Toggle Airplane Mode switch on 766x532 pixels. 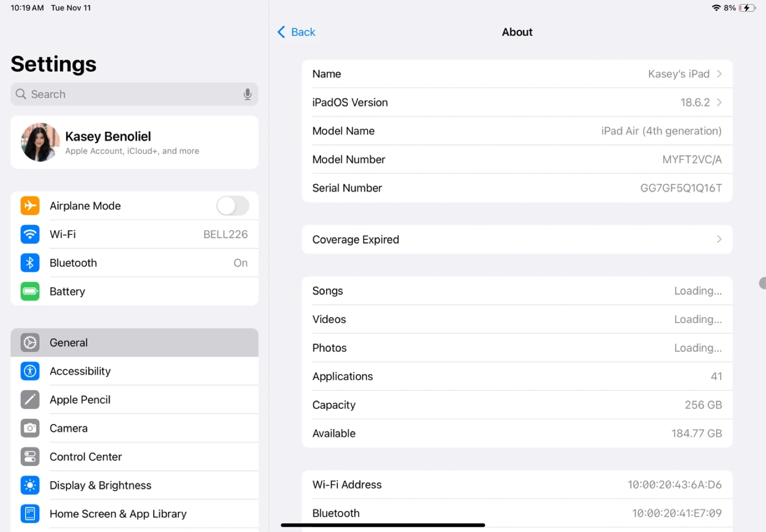coord(232,206)
